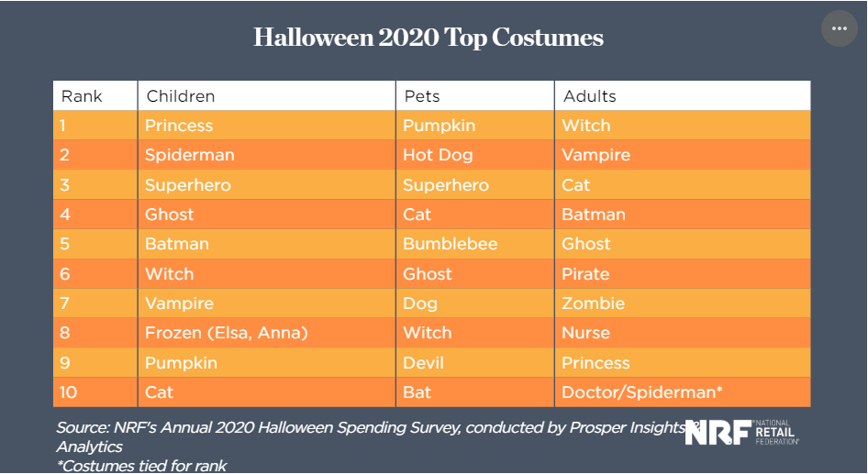Select the Rank column header

(82, 96)
